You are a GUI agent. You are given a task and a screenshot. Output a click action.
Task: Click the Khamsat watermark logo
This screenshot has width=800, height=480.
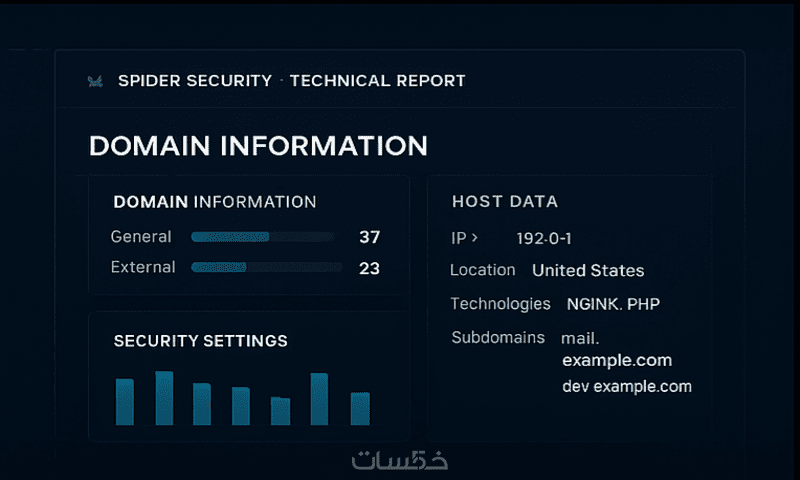[400, 461]
